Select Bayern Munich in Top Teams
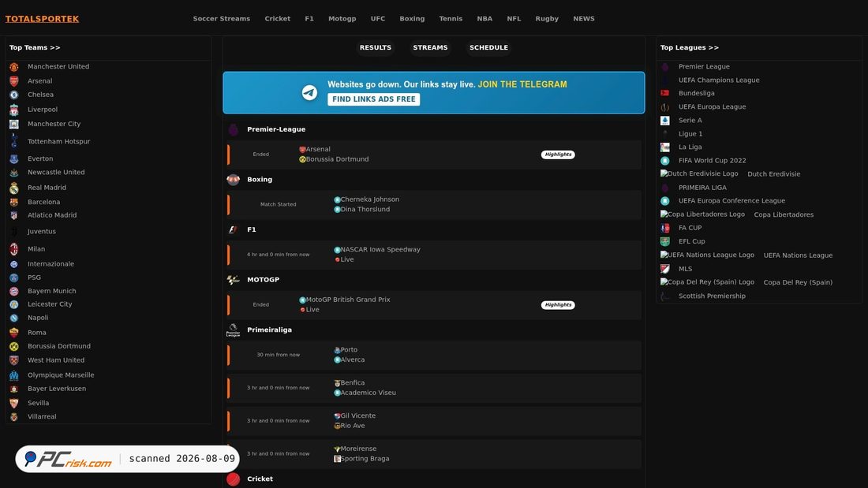Screen dimensions: 868x488 (52, 291)
